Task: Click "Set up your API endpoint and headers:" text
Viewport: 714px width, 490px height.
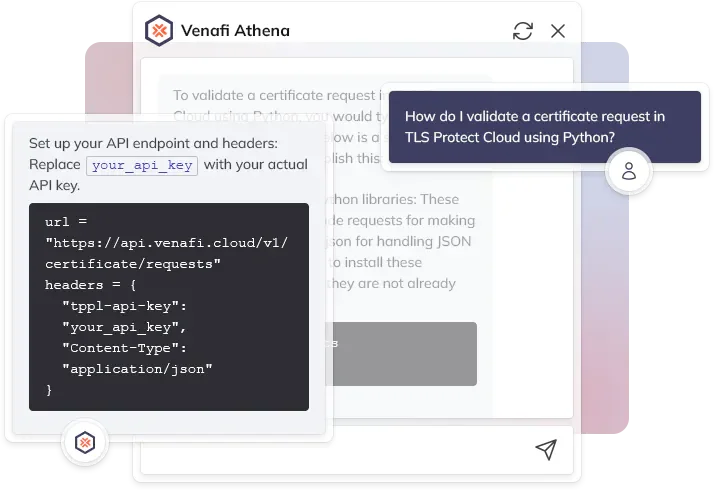Action: coord(153,143)
